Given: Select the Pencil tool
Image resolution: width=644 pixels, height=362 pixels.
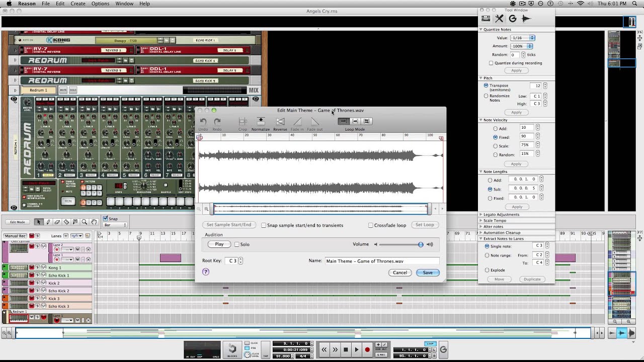Looking at the screenshot, I should tap(48, 222).
